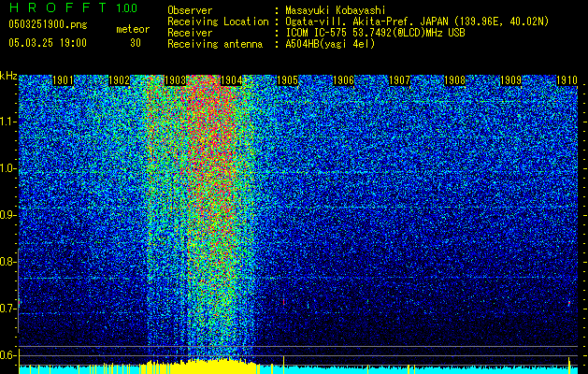Click the 1.0 frequency axis label
Image resolution: width=588 pixels, height=374 pixels.
coord(7,168)
